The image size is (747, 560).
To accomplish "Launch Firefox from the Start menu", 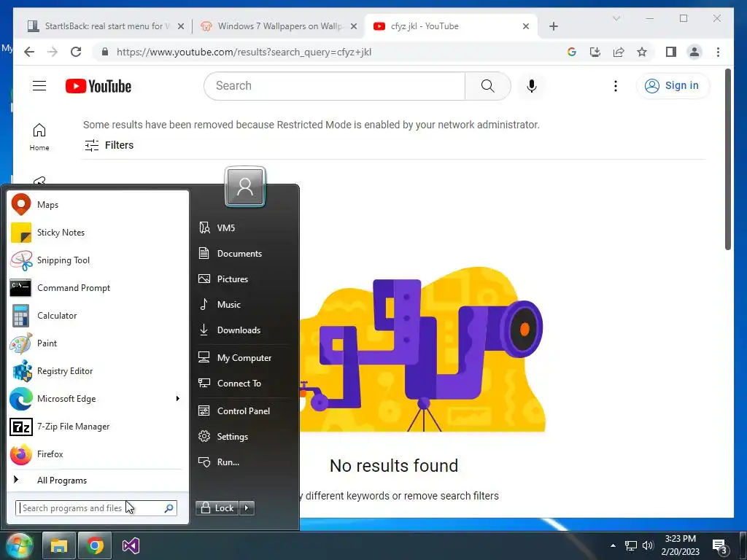I will (x=97, y=454).
